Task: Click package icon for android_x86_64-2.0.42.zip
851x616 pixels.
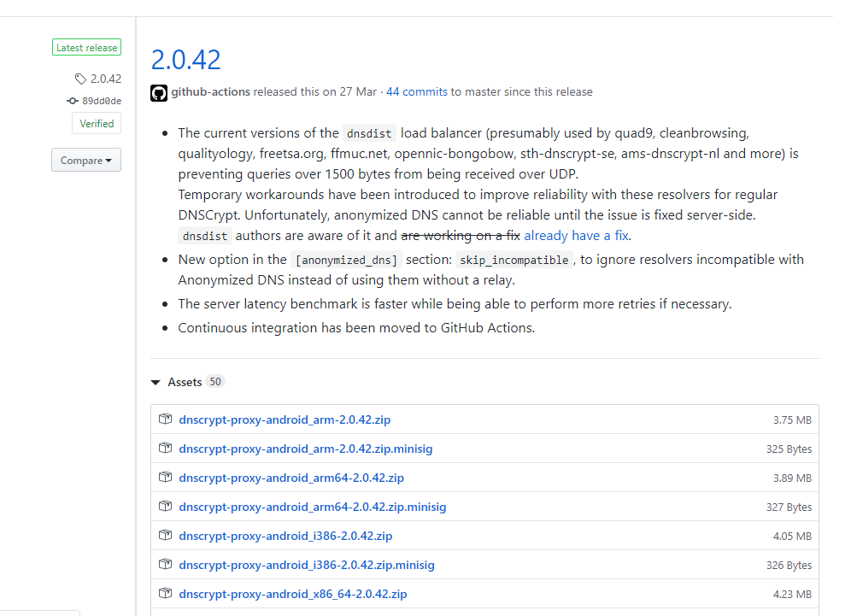Action: [166, 594]
